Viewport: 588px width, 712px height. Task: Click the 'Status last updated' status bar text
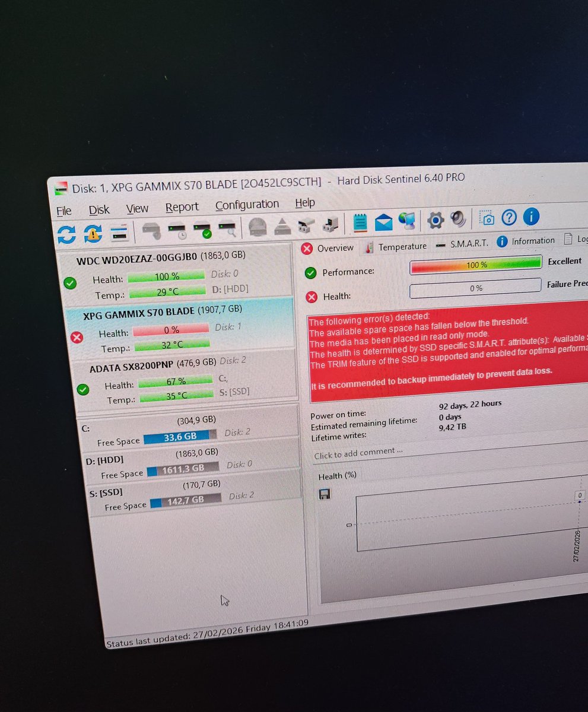(x=207, y=634)
